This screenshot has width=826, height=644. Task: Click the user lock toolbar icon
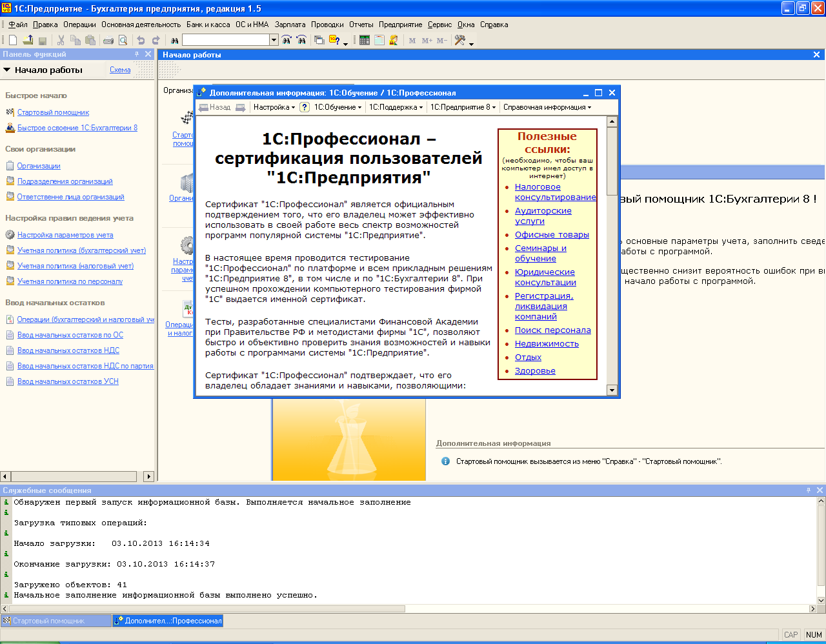[x=394, y=40]
